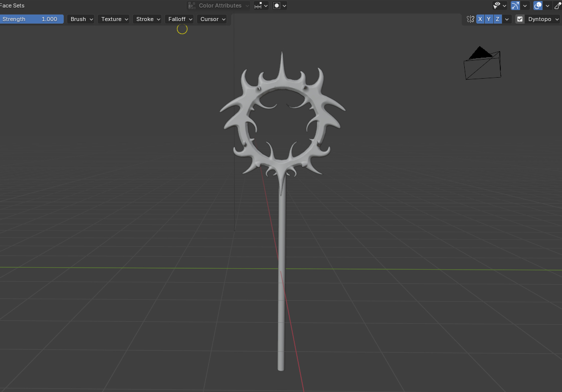Open the Cursor settings popover
The image size is (562, 392).
[213, 19]
